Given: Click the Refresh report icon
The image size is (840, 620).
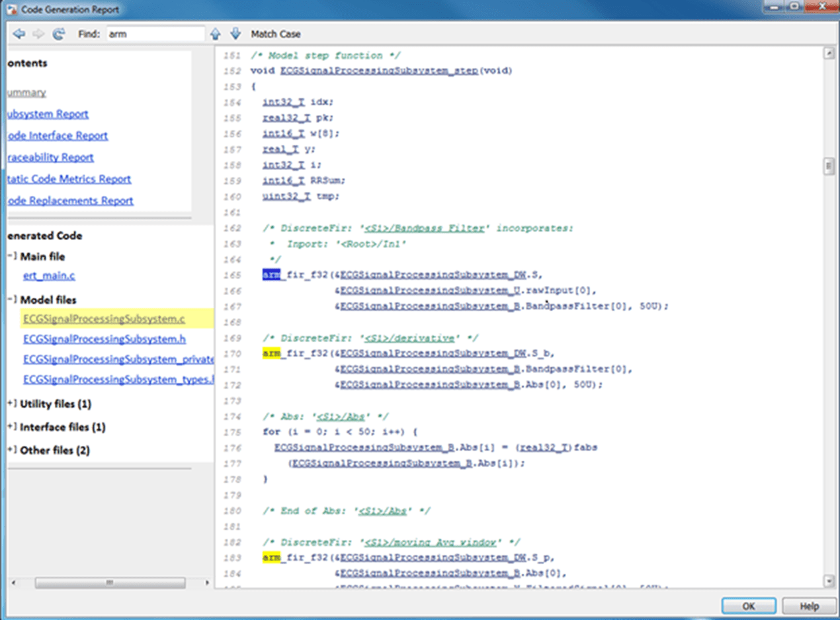Looking at the screenshot, I should click(59, 34).
